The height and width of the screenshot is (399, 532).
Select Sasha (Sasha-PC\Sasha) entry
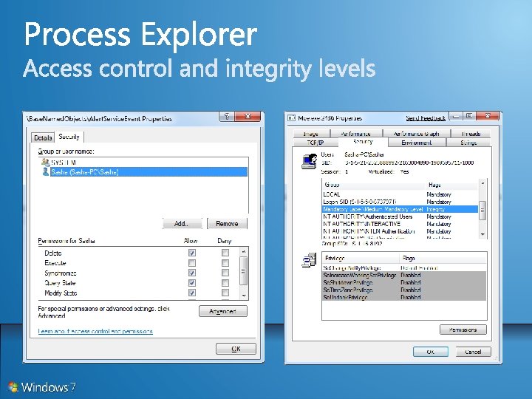[144, 172]
